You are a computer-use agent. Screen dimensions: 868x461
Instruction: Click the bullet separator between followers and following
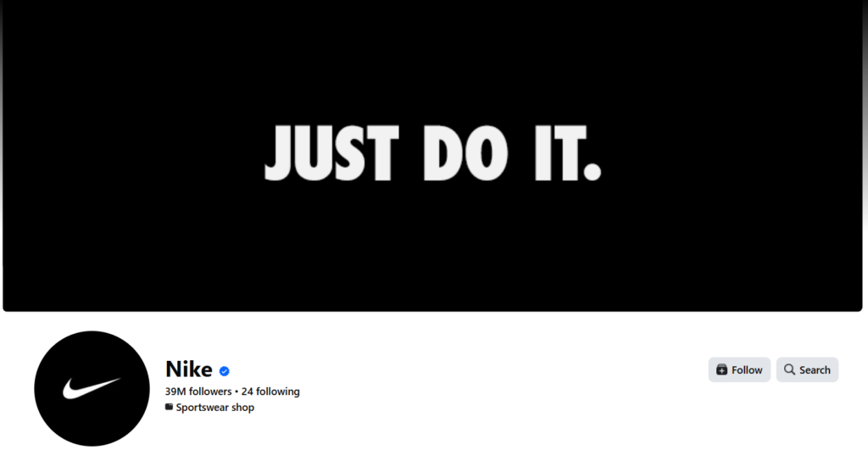pos(236,392)
